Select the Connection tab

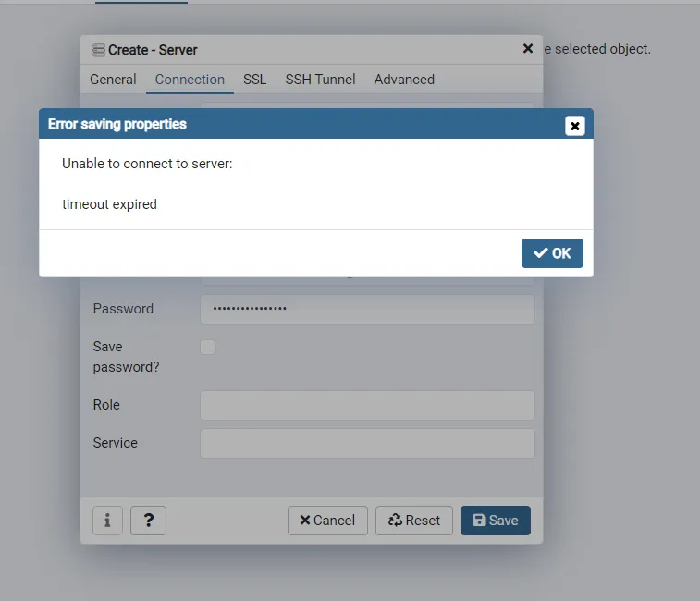point(190,80)
